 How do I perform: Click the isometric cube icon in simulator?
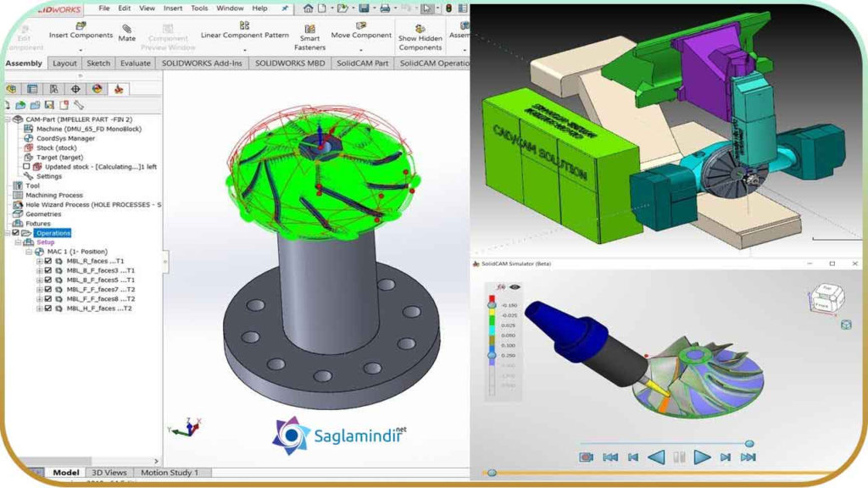point(847,324)
